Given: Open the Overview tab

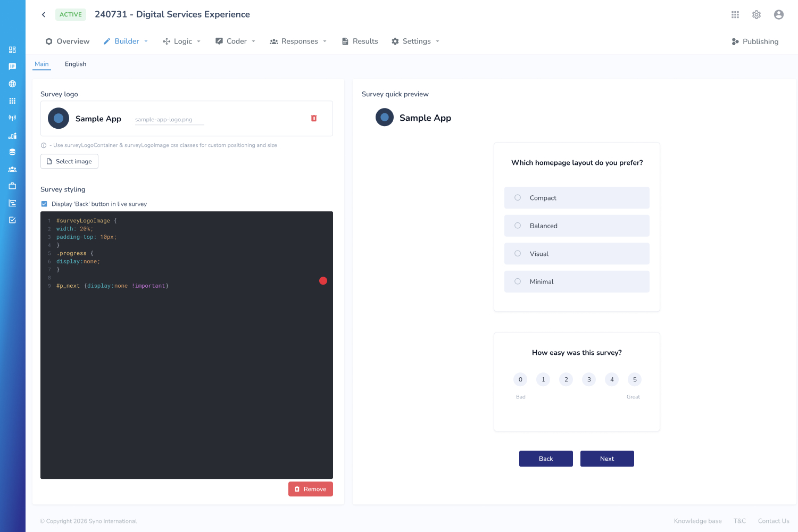Looking at the screenshot, I should coord(68,41).
